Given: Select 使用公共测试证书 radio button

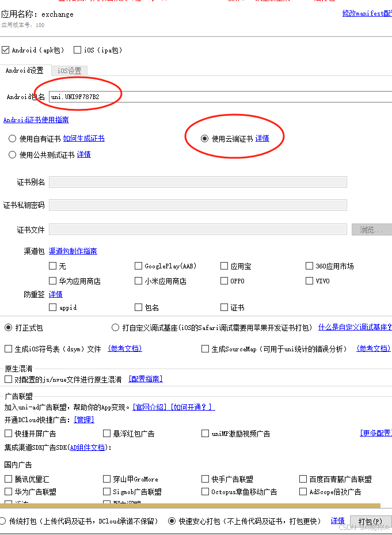Looking at the screenshot, I should click(x=12, y=154).
